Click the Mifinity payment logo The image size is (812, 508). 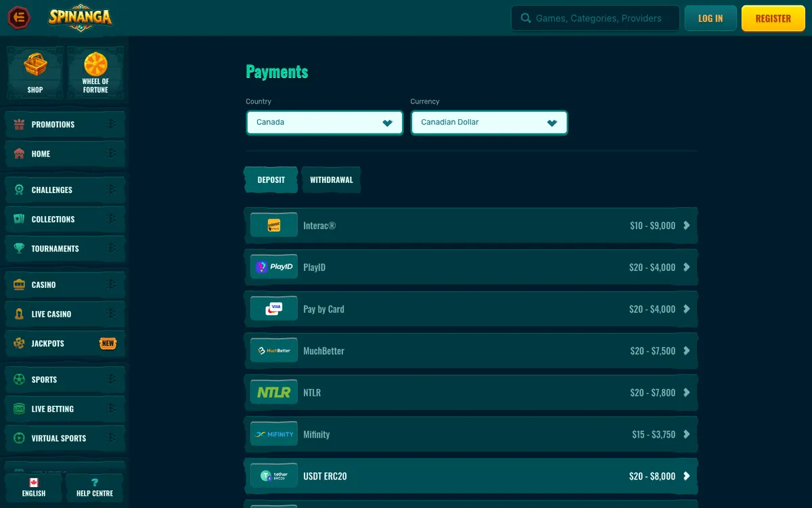tap(274, 434)
